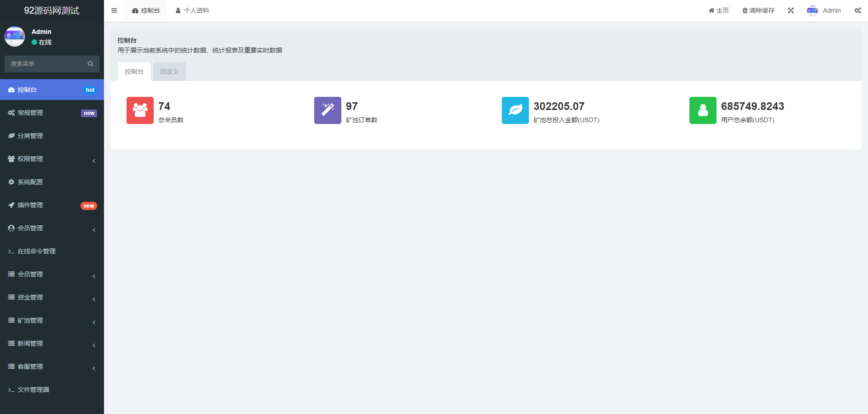Click the new badge on 常规管理

(x=89, y=113)
